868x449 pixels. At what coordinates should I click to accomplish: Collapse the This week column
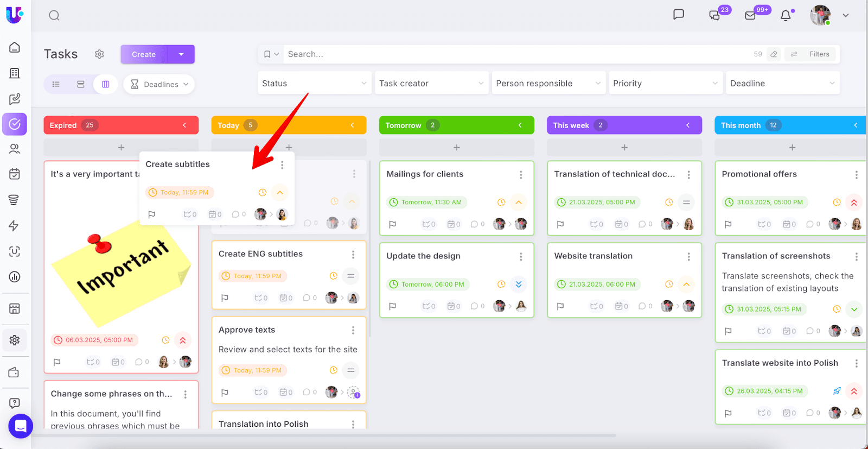[688, 125]
